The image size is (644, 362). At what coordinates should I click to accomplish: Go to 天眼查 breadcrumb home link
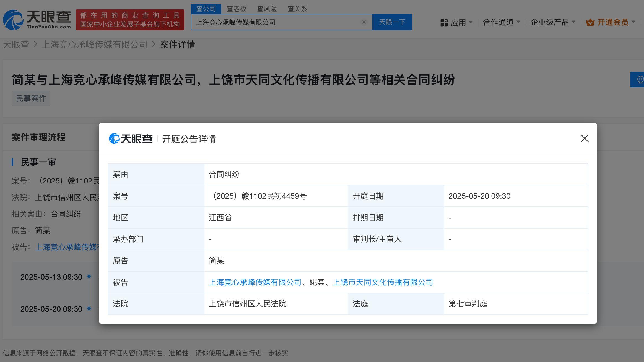tap(16, 44)
